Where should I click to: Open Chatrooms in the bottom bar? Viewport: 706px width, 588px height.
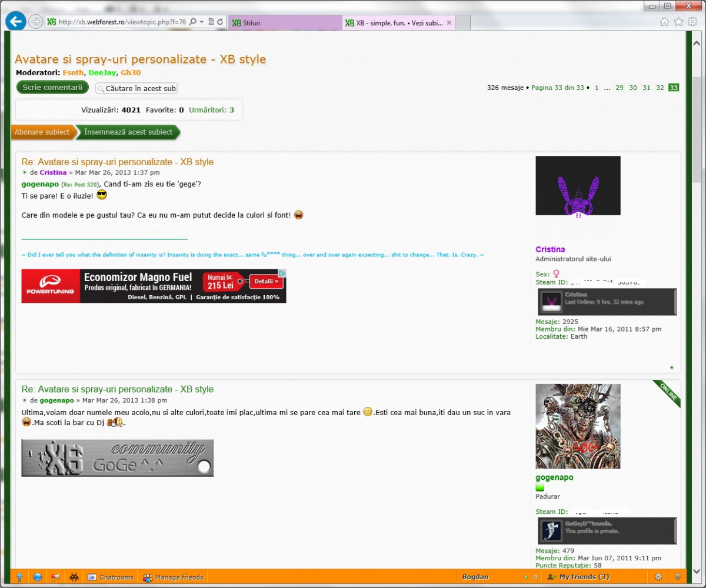(111, 577)
